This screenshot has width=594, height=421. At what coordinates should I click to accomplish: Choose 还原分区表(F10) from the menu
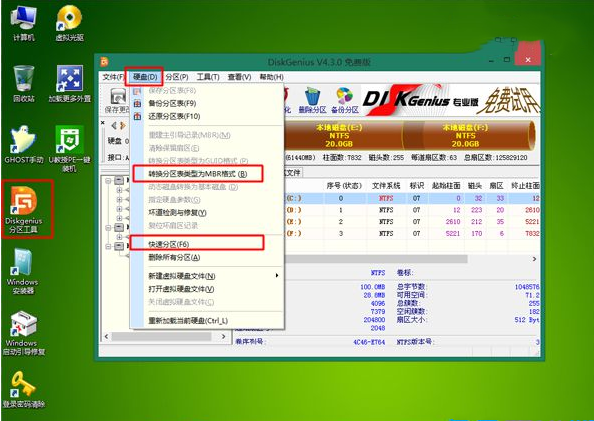tap(207, 116)
